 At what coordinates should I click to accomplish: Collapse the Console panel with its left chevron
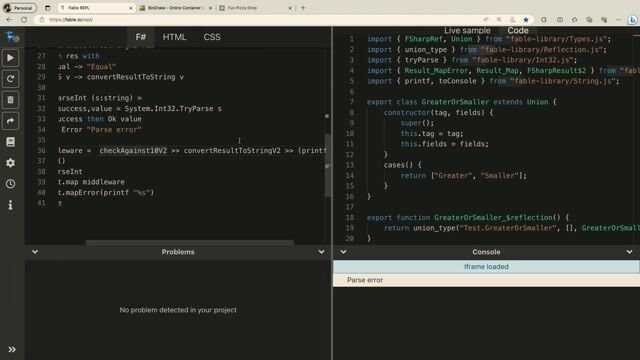tap(343, 252)
